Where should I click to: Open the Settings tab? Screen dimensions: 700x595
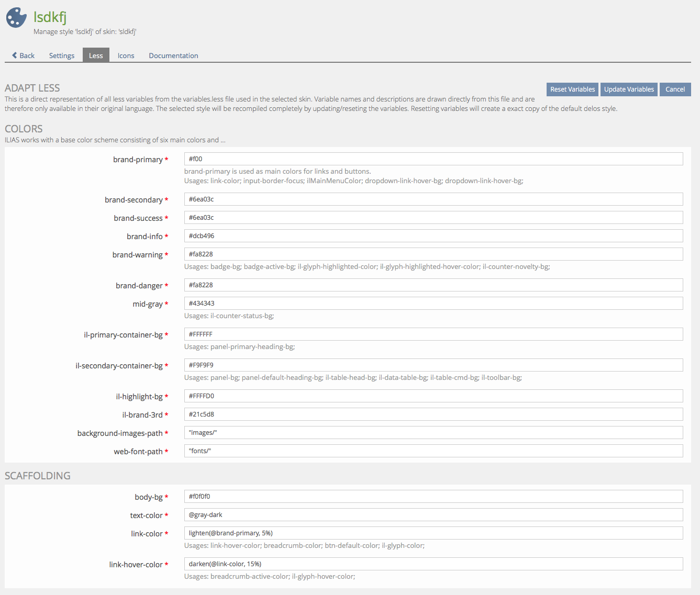coord(62,55)
